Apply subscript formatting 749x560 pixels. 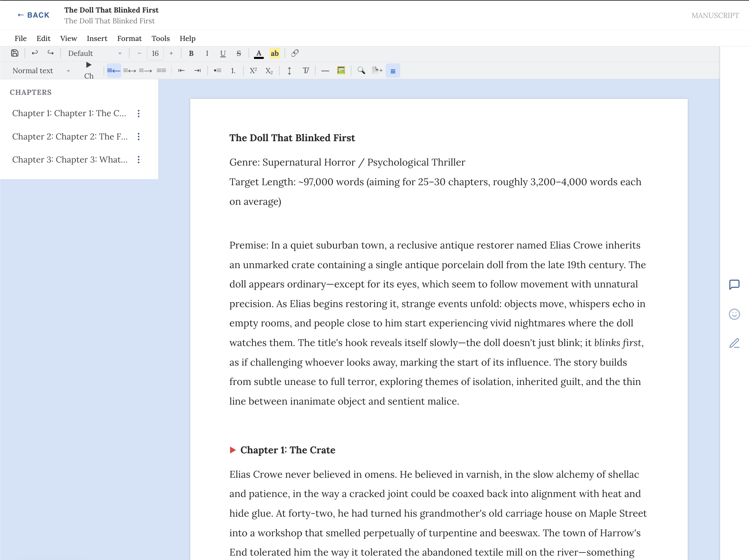269,70
